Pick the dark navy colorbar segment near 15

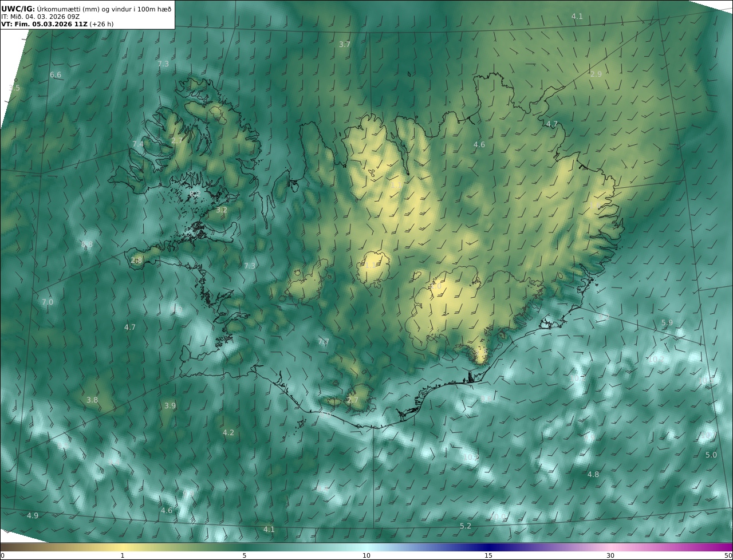click(488, 547)
